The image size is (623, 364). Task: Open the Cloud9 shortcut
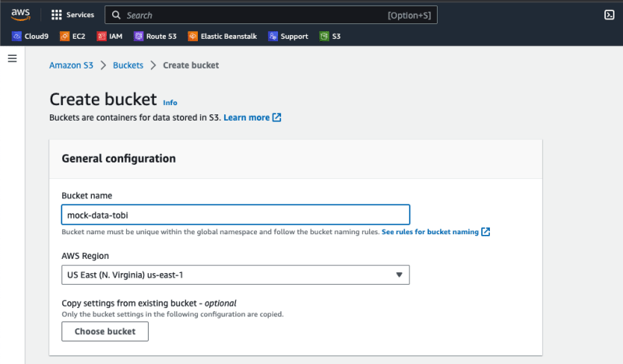pos(30,36)
